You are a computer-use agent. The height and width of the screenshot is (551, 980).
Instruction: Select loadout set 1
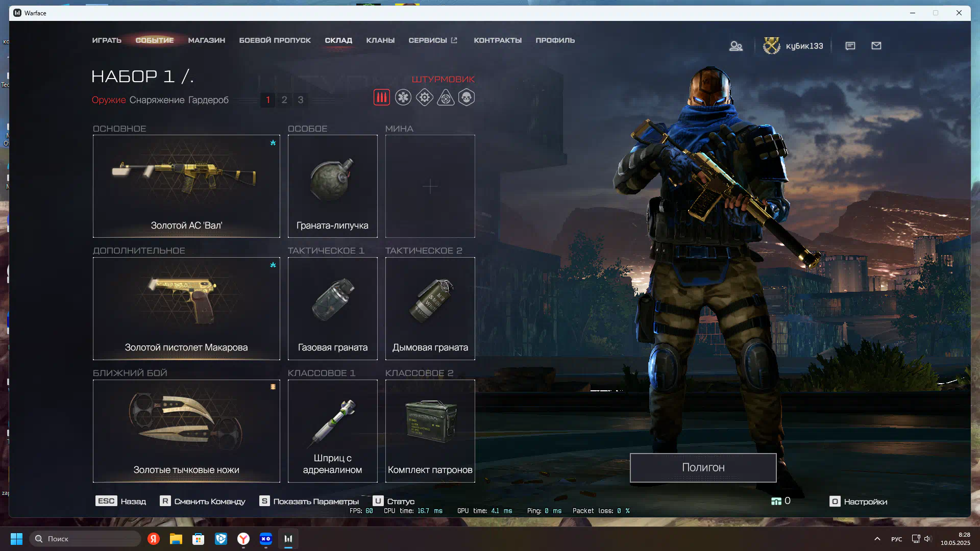pyautogui.click(x=268, y=100)
